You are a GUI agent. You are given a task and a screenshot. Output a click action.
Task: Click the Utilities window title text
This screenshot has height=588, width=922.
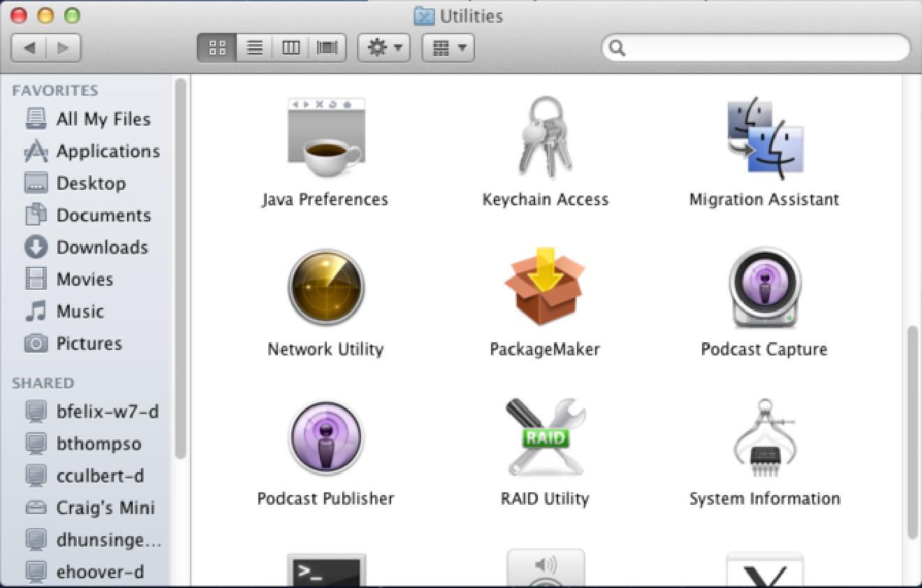click(471, 15)
